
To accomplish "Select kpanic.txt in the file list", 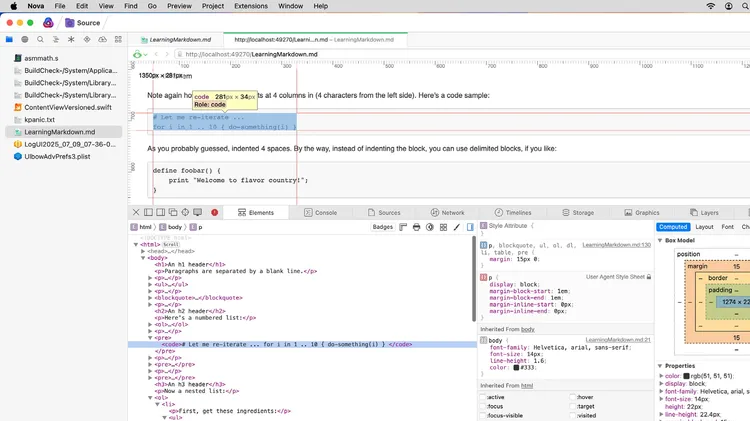I will (40, 120).
